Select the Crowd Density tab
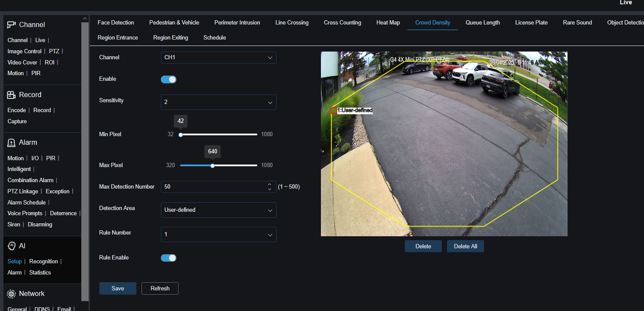 coord(433,23)
